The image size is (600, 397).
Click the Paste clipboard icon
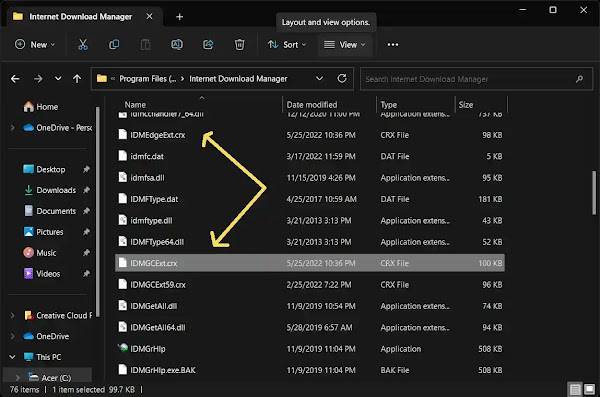point(145,44)
